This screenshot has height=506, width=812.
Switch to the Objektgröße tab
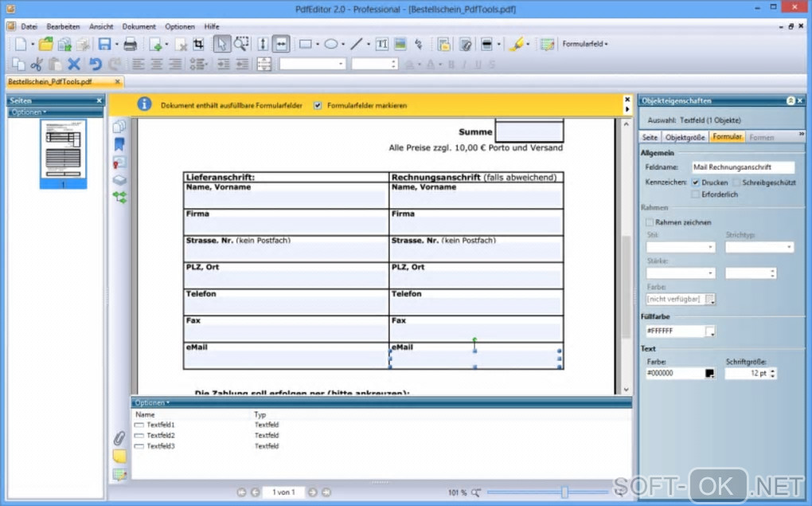(685, 137)
